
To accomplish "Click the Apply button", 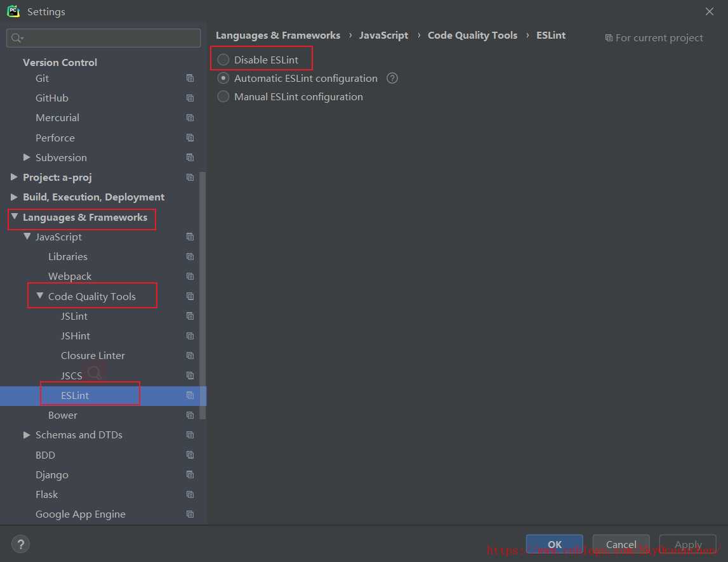I will coord(687,544).
